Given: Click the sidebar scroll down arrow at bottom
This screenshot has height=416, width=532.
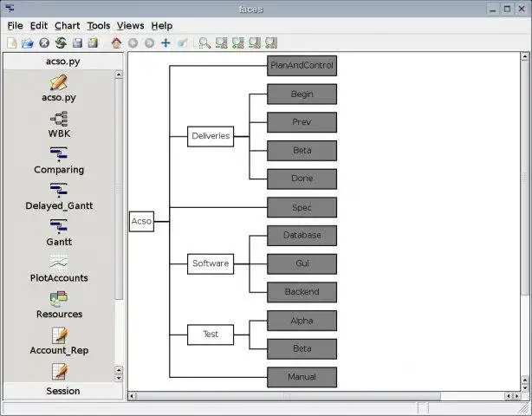Looking at the screenshot, I should 119,378.
